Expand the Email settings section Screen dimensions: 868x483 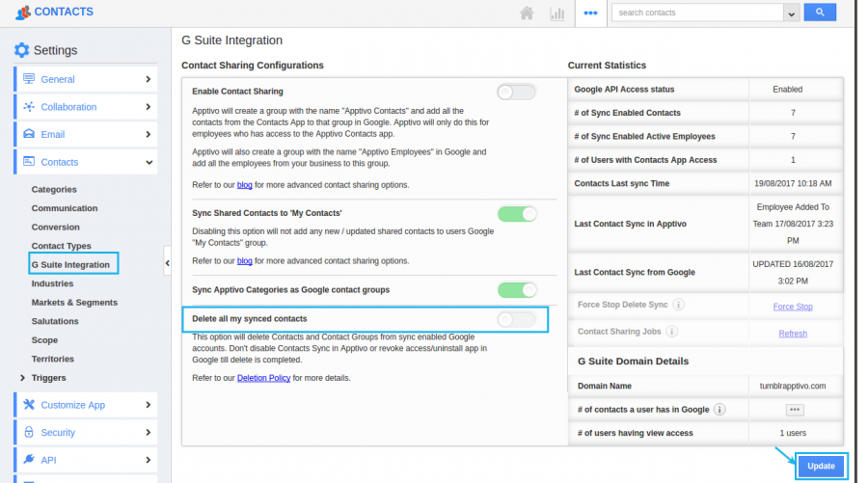(x=148, y=134)
